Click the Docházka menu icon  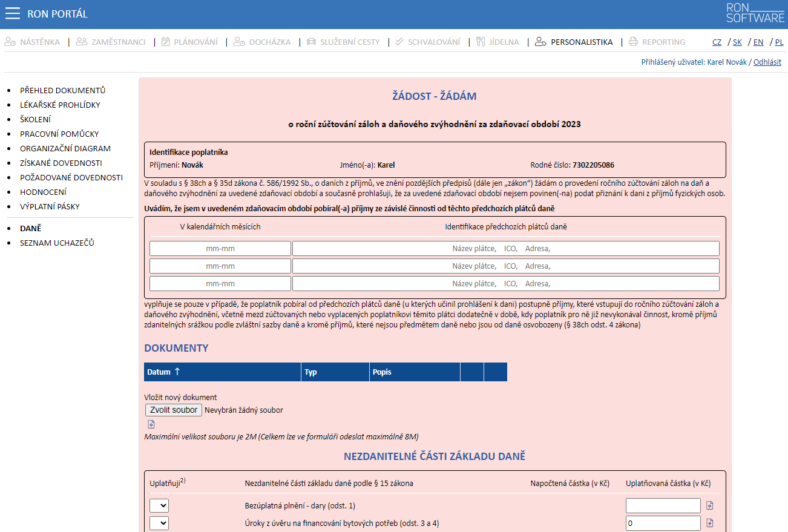(x=239, y=42)
